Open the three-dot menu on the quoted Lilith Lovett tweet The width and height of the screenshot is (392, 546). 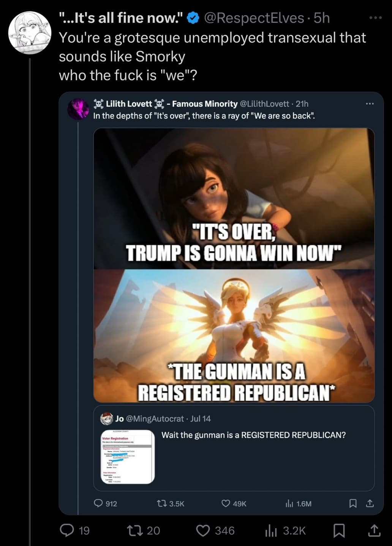pyautogui.click(x=370, y=104)
